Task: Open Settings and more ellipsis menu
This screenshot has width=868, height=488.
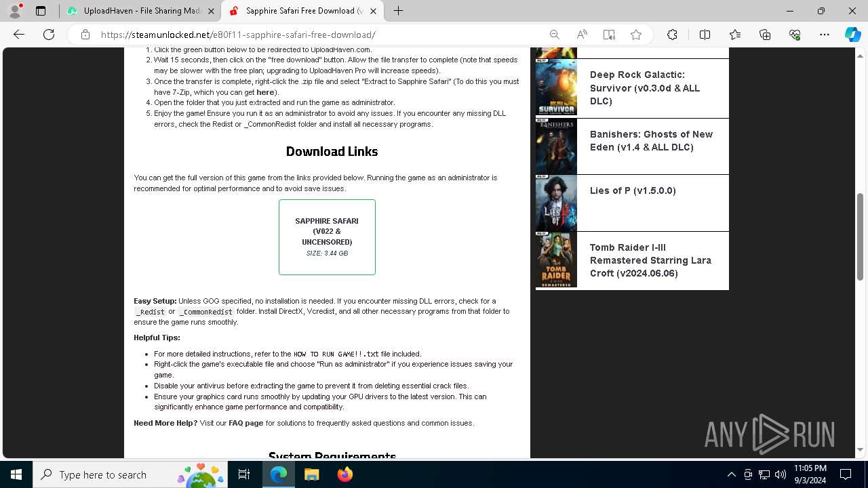Action: (x=825, y=35)
